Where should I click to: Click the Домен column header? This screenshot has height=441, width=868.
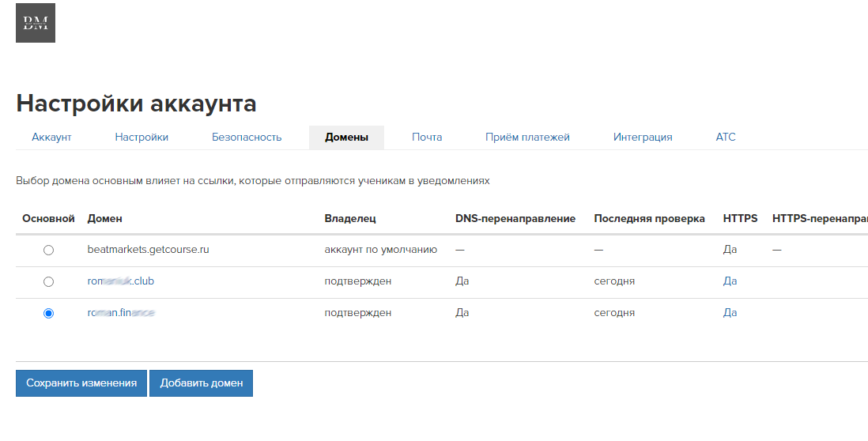[x=104, y=219]
